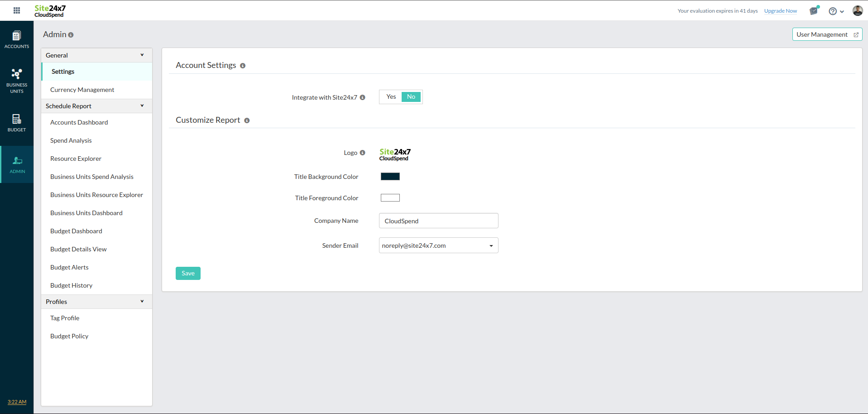The width and height of the screenshot is (868, 414).
Task: Click the Save button
Action: click(188, 273)
